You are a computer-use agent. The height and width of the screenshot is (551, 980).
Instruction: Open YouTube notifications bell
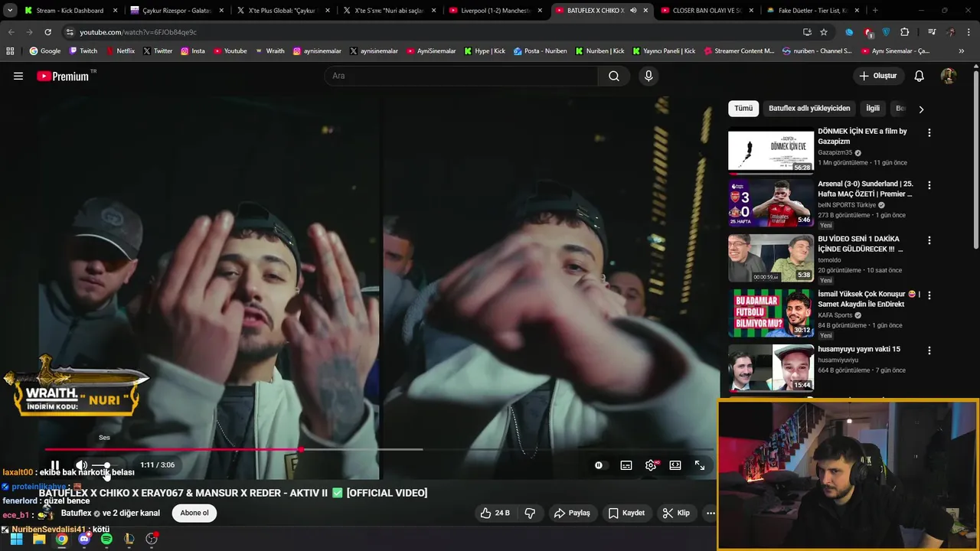(919, 76)
